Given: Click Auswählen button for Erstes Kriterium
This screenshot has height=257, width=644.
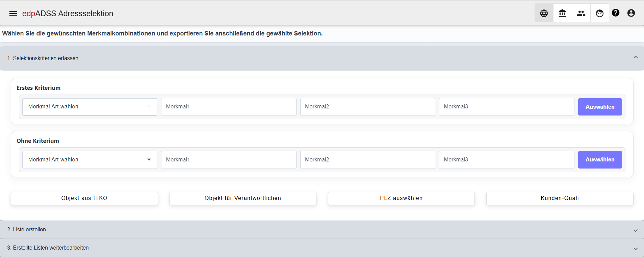Looking at the screenshot, I should point(600,107).
